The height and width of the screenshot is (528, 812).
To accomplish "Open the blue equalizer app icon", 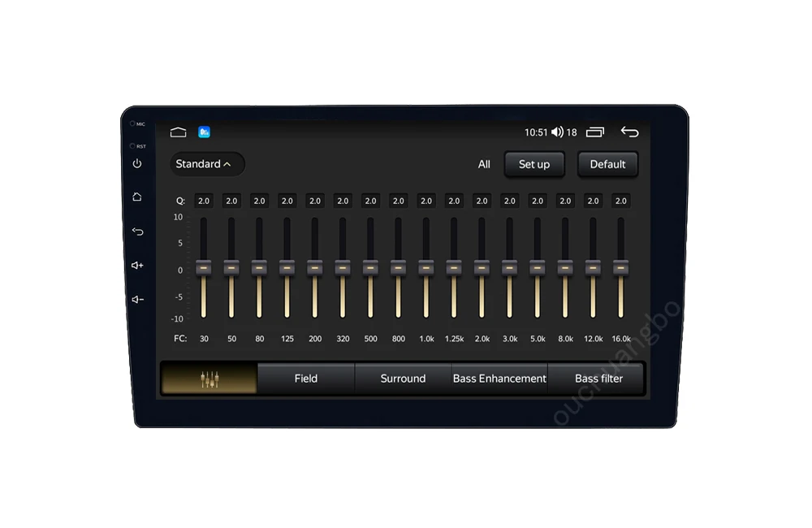I will pyautogui.click(x=204, y=132).
